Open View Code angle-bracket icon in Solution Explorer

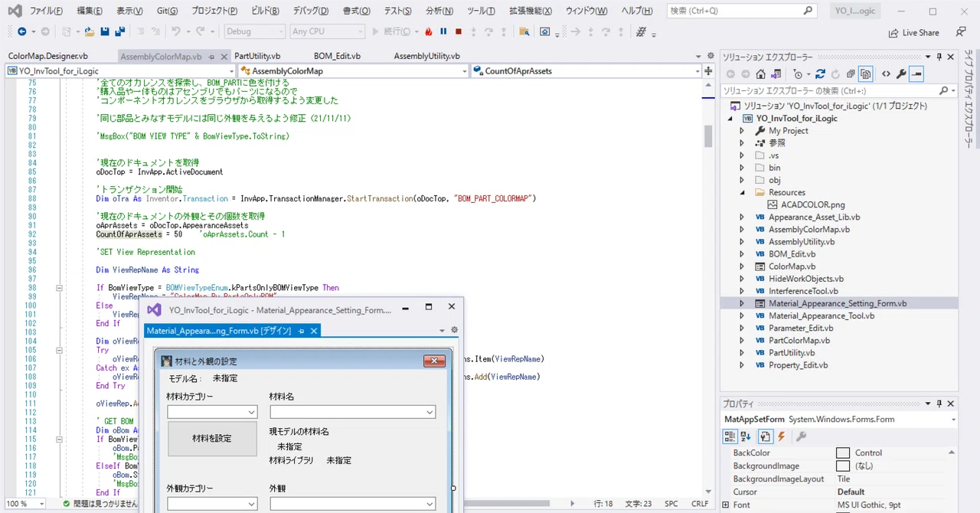tap(886, 74)
